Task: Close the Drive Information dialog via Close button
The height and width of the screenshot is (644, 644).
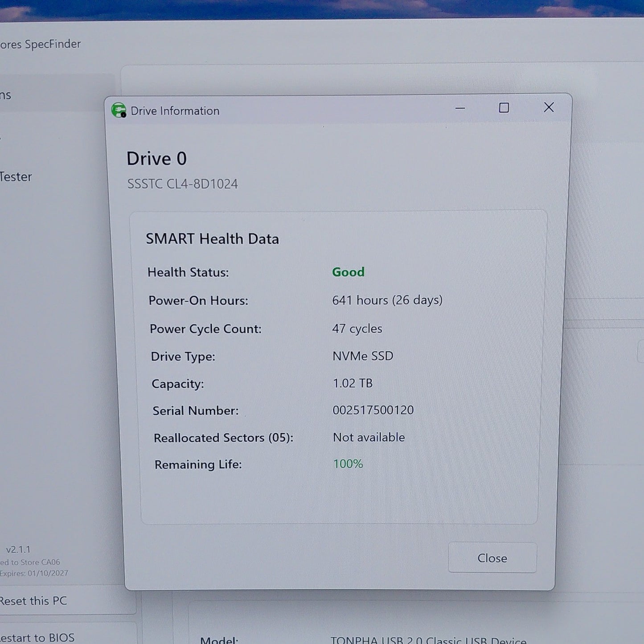Action: pos(492,558)
